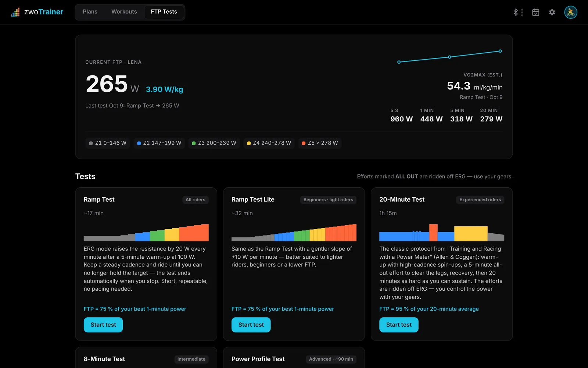
Task: Click the 'Experienced riders' badge
Action: pos(480,200)
